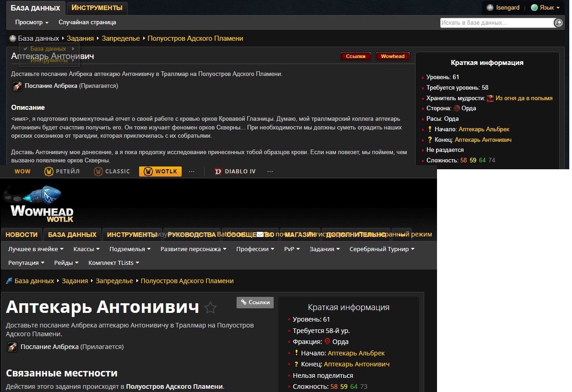Click lower Полуостров Адского Пламени breadcrumb
This screenshot has height=392, width=572.
coord(187,281)
